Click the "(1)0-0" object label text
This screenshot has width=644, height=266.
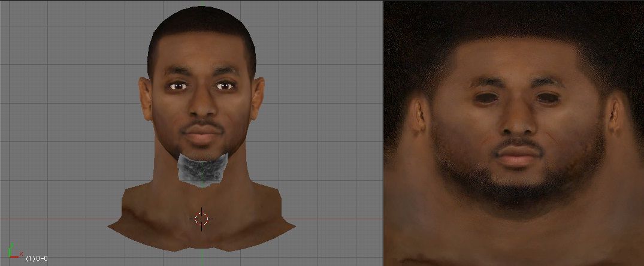[x=36, y=258]
